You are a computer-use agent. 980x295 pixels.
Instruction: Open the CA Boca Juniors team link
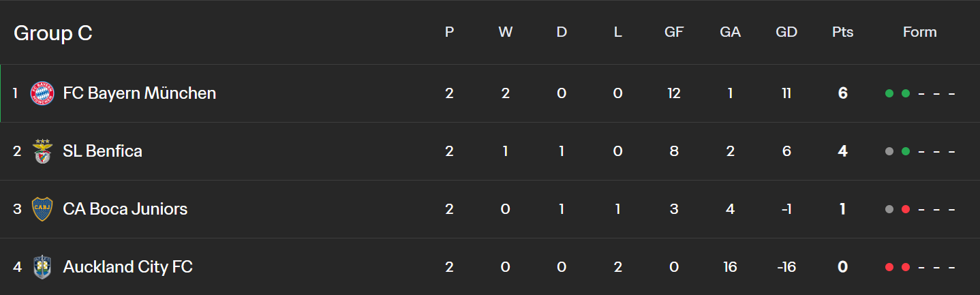point(125,209)
